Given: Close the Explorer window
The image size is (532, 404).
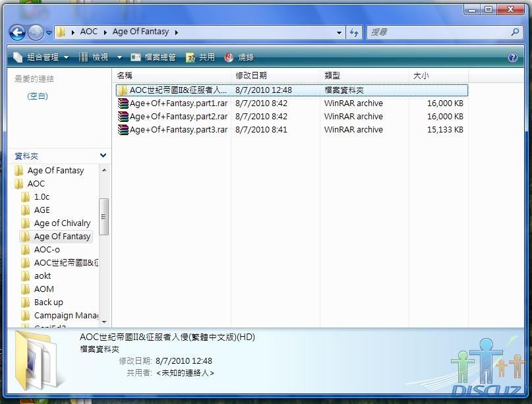Looking at the screenshot, I should (510, 9).
